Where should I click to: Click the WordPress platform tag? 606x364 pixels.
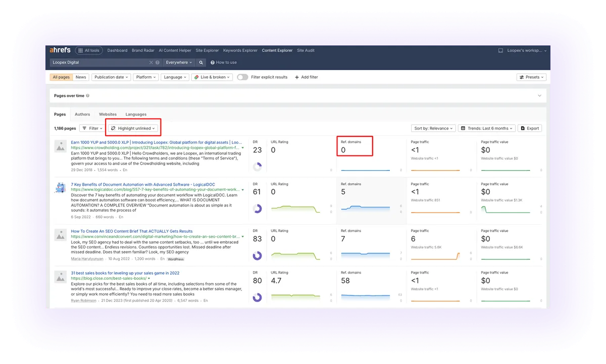(x=176, y=259)
